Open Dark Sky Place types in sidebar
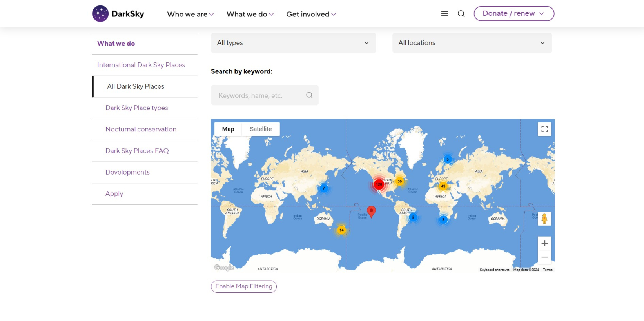Viewport: 644px width, 321px height. point(137,108)
